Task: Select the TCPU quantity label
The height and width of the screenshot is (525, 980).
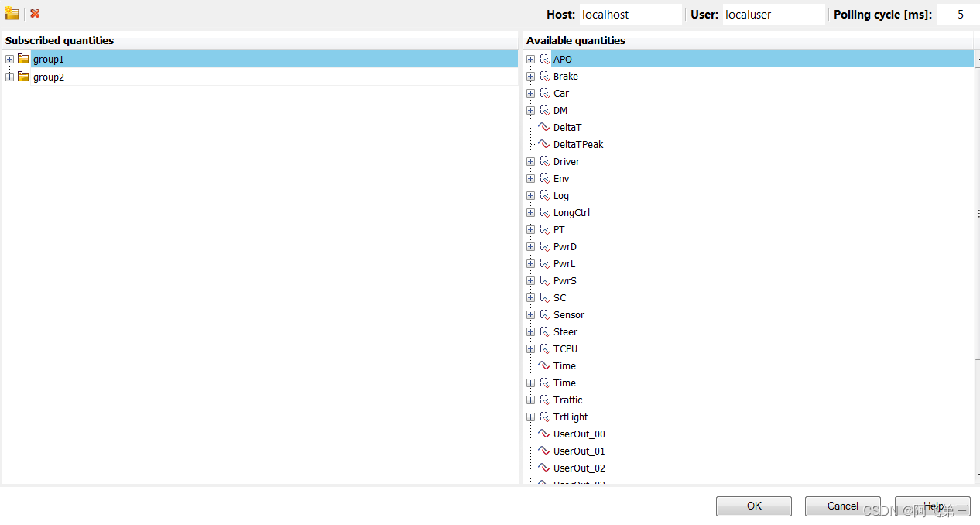Action: [x=565, y=349]
